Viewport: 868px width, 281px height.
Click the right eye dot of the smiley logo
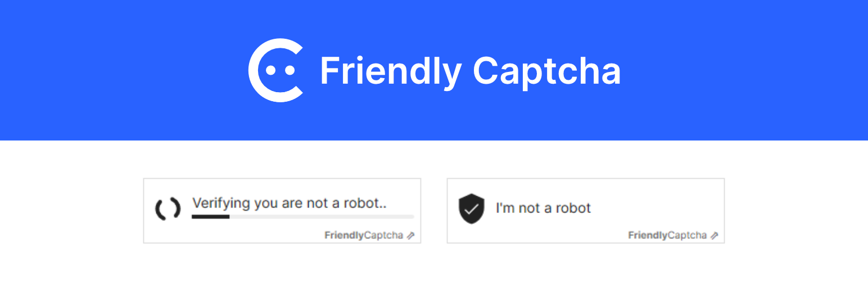[x=290, y=70]
